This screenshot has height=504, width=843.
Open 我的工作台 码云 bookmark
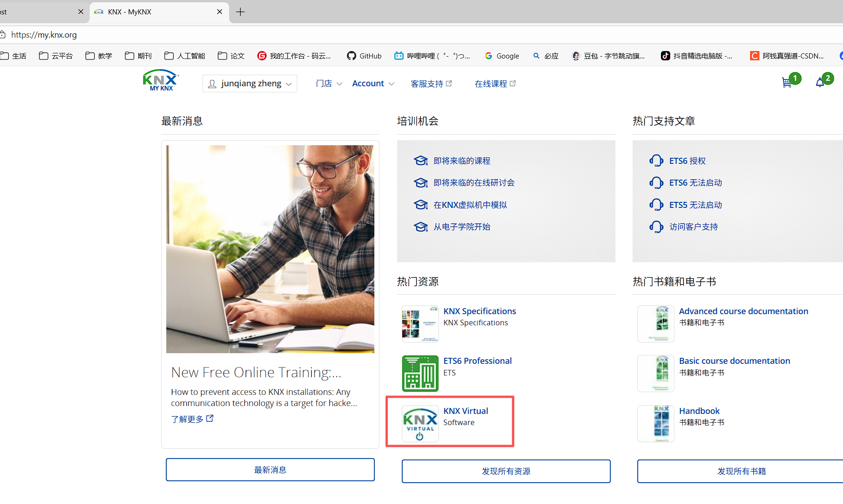point(294,56)
